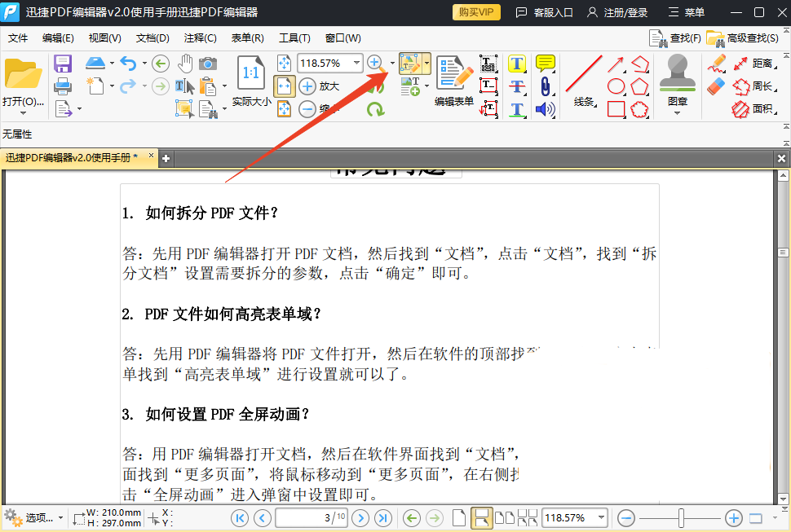The width and height of the screenshot is (791, 532).
Task: Select the oval shape tool
Action: (x=616, y=86)
